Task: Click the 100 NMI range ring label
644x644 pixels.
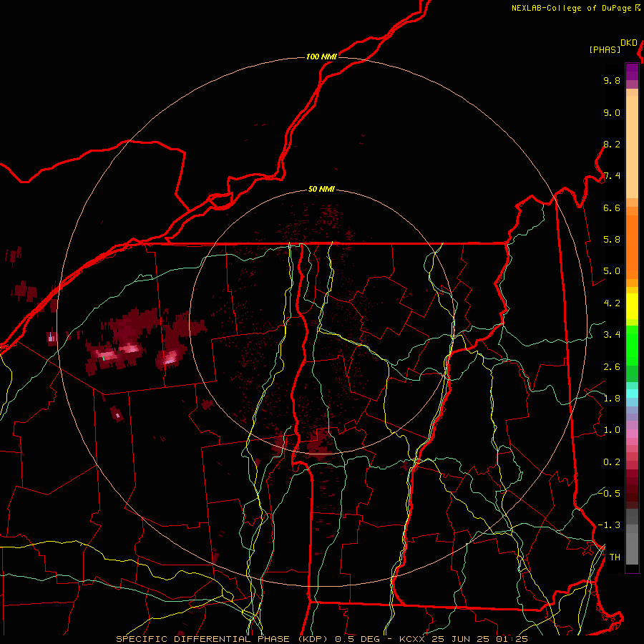Action: coord(321,57)
